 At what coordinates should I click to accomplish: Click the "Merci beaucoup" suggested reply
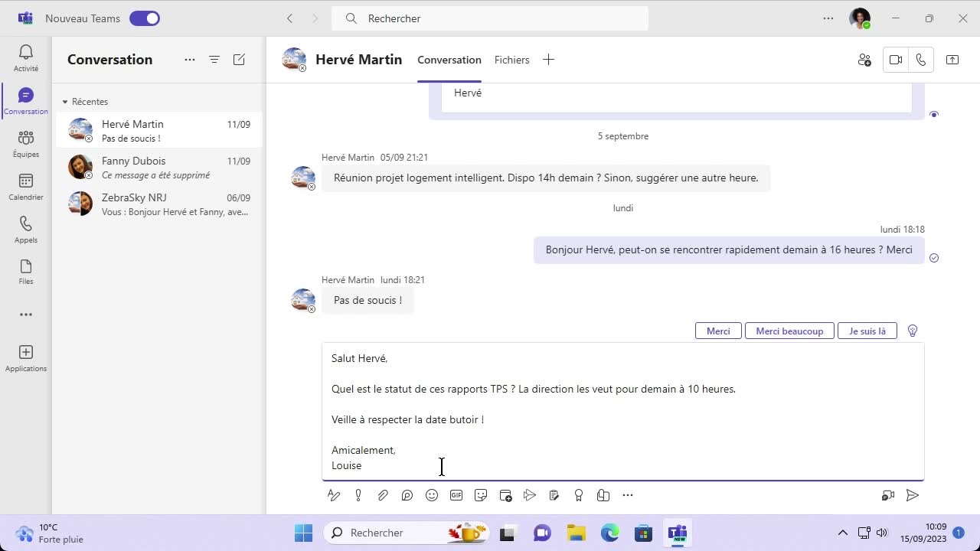coord(789,331)
